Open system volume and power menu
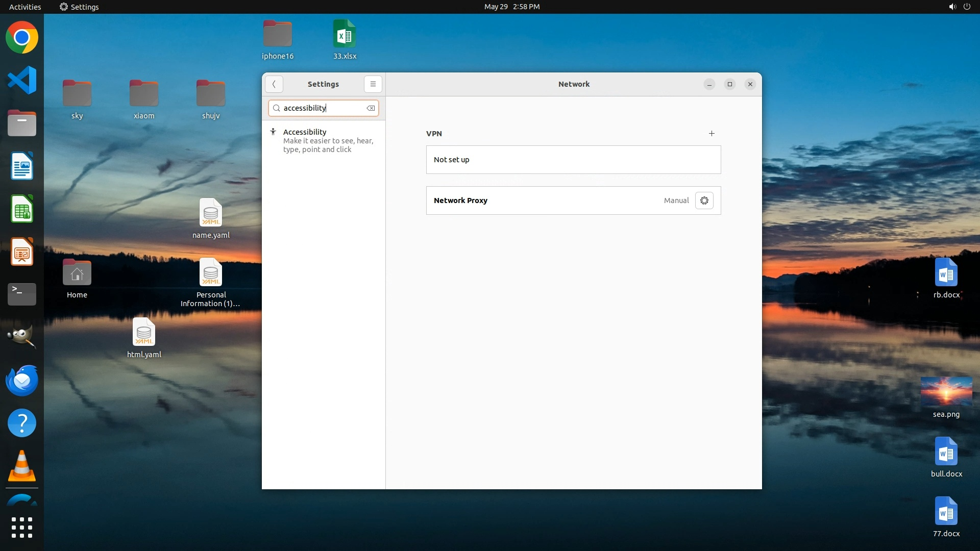Image resolution: width=980 pixels, height=551 pixels. click(x=959, y=7)
